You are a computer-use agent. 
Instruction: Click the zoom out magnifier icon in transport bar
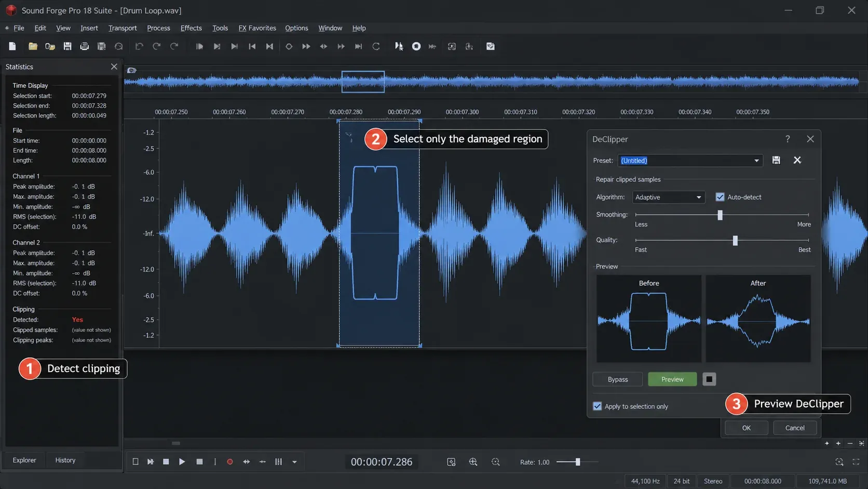click(496, 462)
